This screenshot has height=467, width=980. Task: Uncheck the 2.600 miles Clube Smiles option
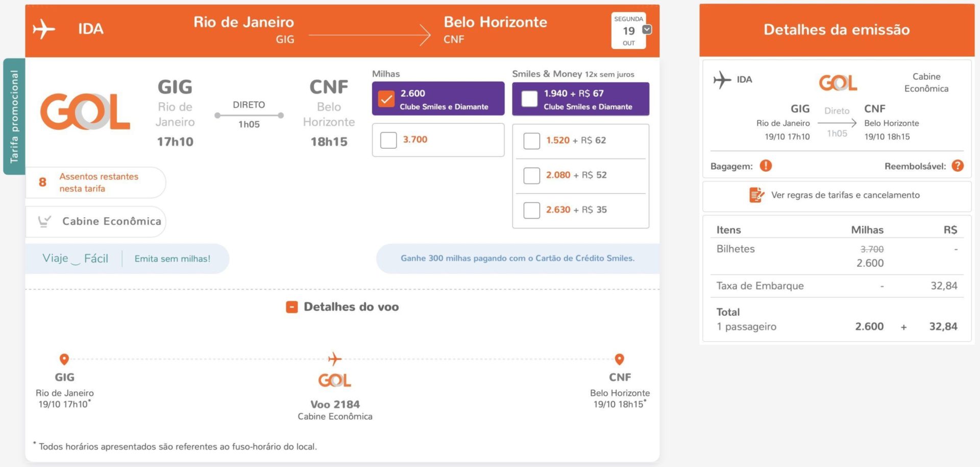tap(386, 99)
